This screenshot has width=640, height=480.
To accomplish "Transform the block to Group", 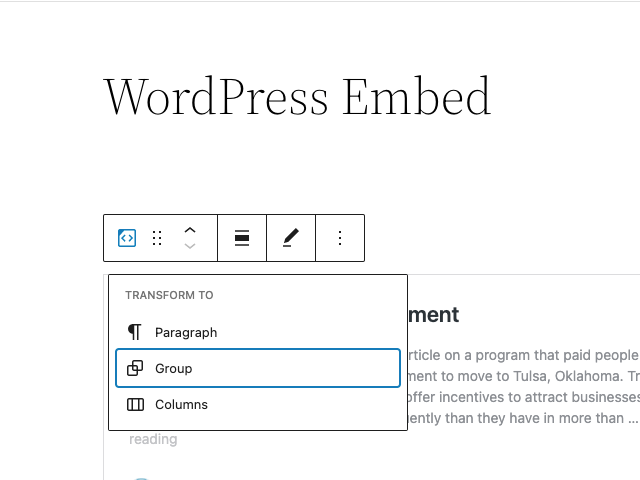I will 258,368.
